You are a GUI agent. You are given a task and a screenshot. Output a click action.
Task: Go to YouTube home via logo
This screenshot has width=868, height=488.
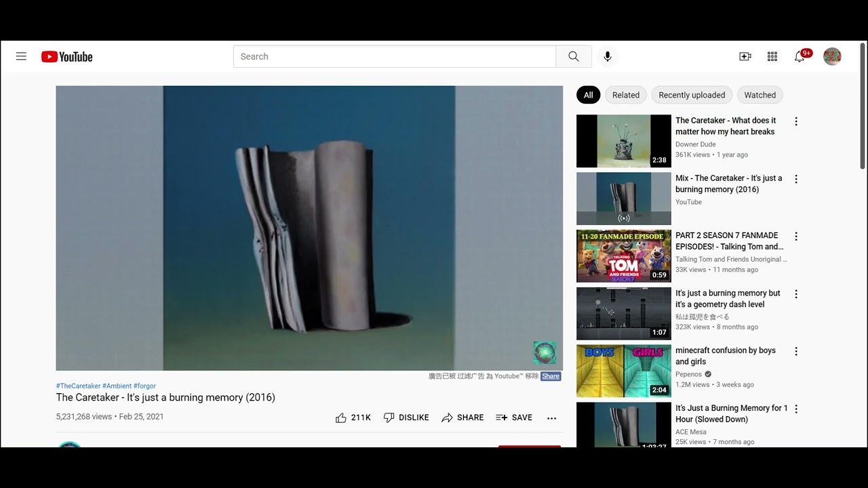(66, 57)
